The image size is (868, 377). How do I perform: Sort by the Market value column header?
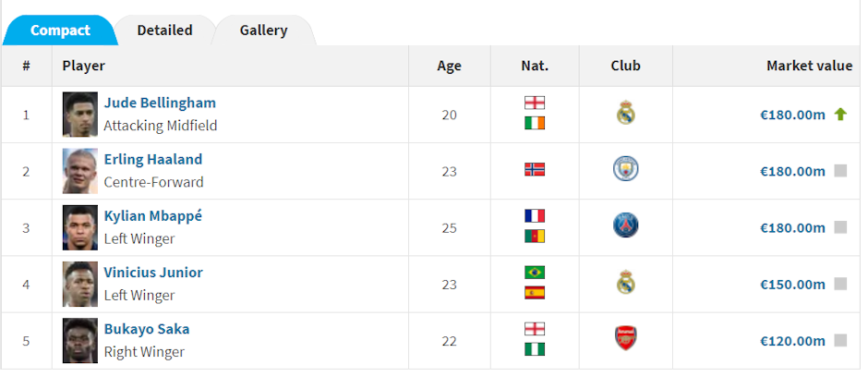(809, 66)
